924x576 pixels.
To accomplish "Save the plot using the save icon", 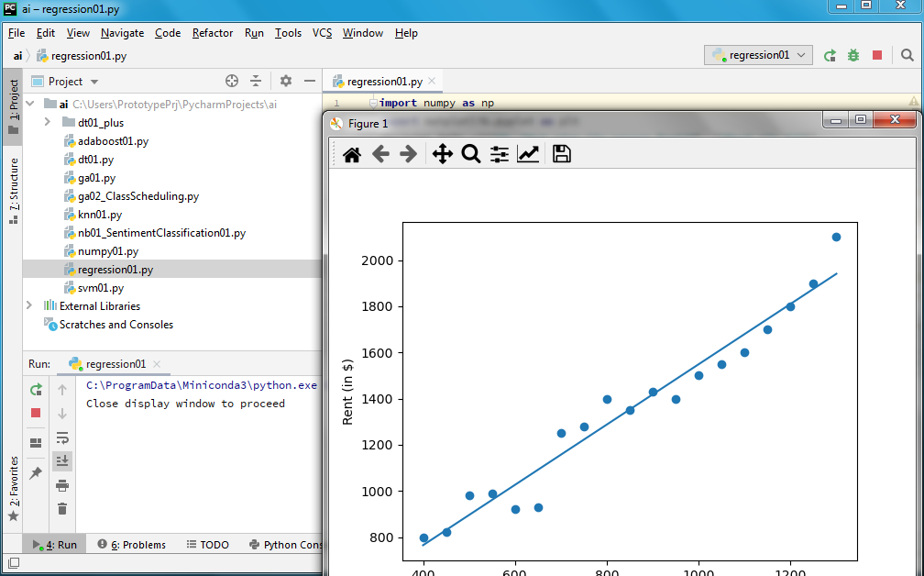I will (561, 154).
